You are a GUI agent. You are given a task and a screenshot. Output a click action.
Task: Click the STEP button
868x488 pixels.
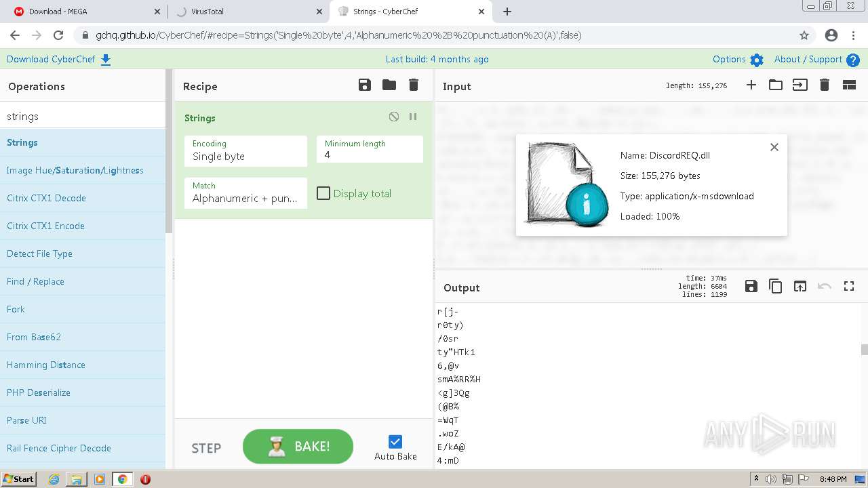(206, 448)
